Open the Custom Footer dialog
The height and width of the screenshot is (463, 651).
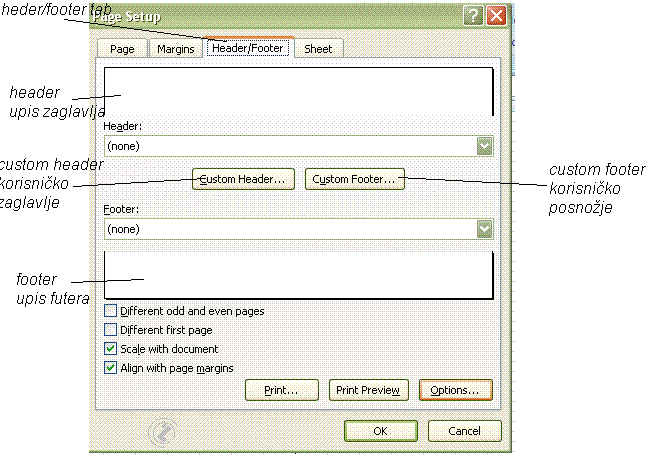355,179
